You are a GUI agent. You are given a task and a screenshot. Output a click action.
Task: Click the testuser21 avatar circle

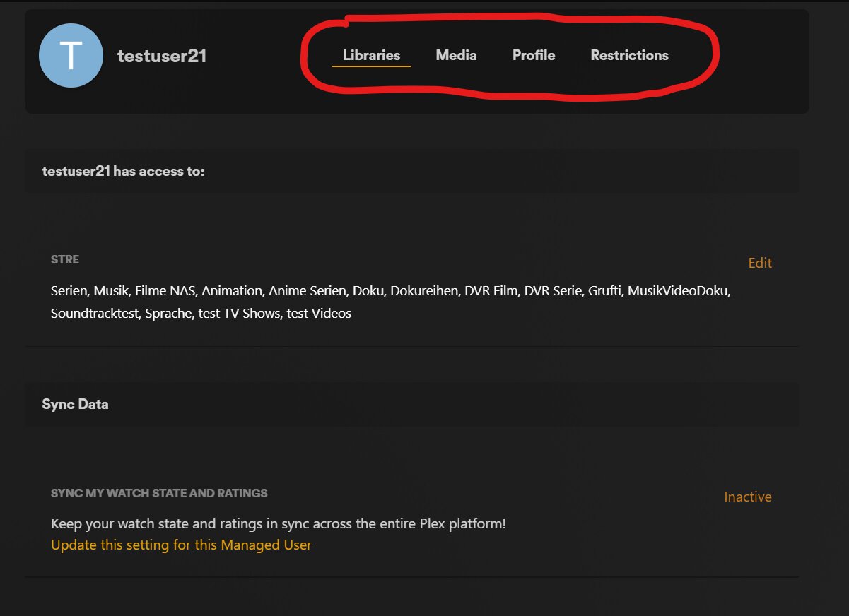[71, 56]
